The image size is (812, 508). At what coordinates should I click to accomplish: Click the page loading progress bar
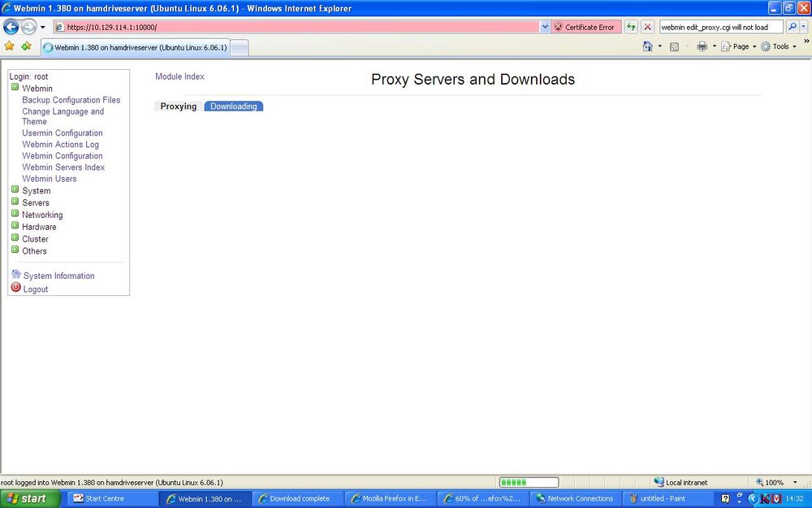pyautogui.click(x=529, y=483)
